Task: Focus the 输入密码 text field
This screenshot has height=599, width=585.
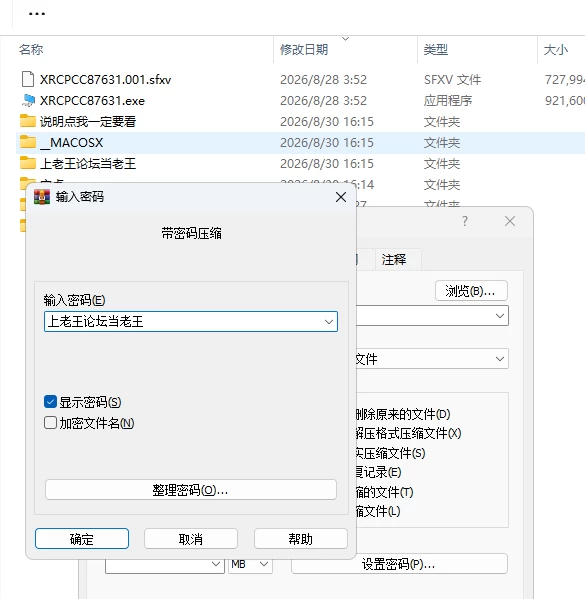Action: [x=191, y=322]
